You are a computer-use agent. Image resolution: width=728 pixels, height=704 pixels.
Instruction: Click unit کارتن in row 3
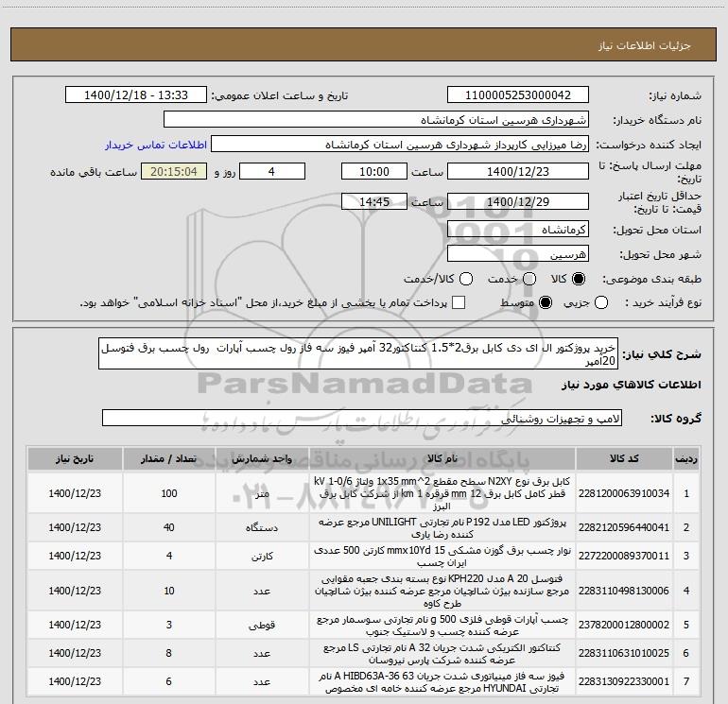coord(262,556)
